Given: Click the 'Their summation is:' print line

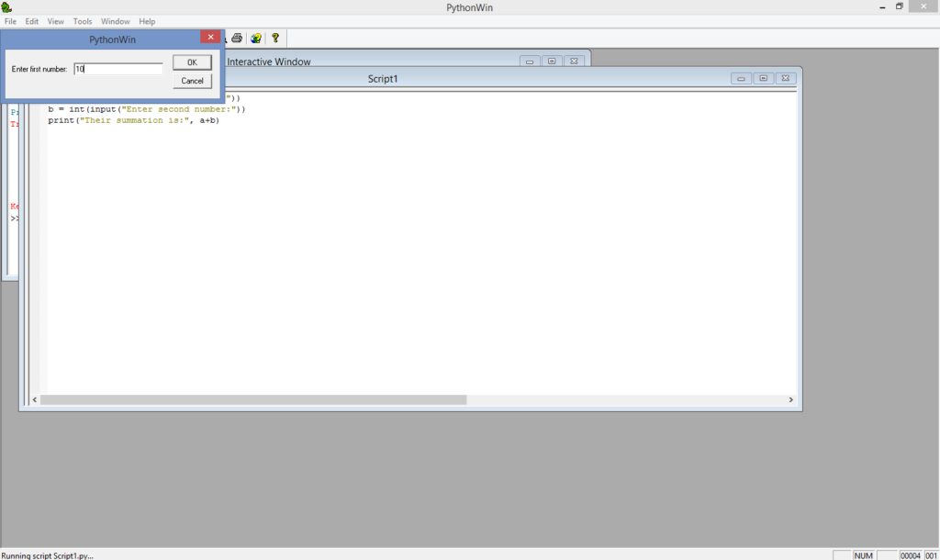Looking at the screenshot, I should 134,120.
